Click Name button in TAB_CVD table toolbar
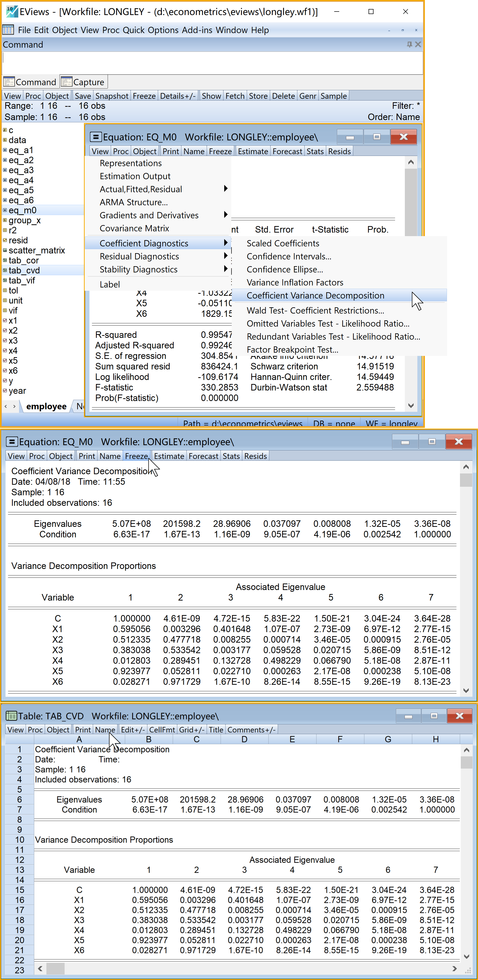Viewport: 478px width, 980px height. click(x=105, y=729)
